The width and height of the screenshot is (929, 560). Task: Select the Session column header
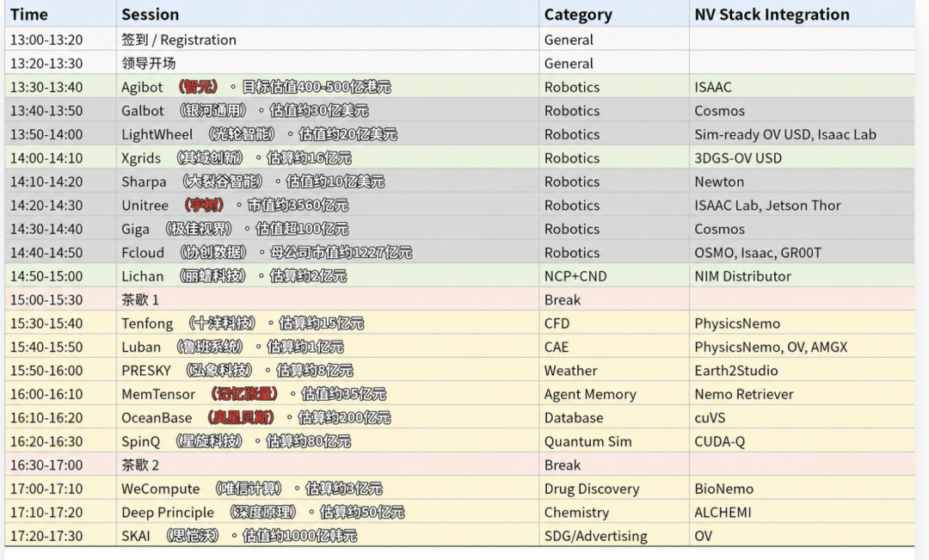(x=328, y=14)
